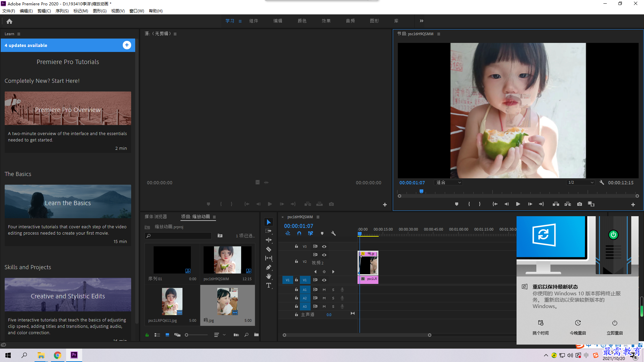
Task: Create New Bin folder in project panel
Action: [256, 335]
